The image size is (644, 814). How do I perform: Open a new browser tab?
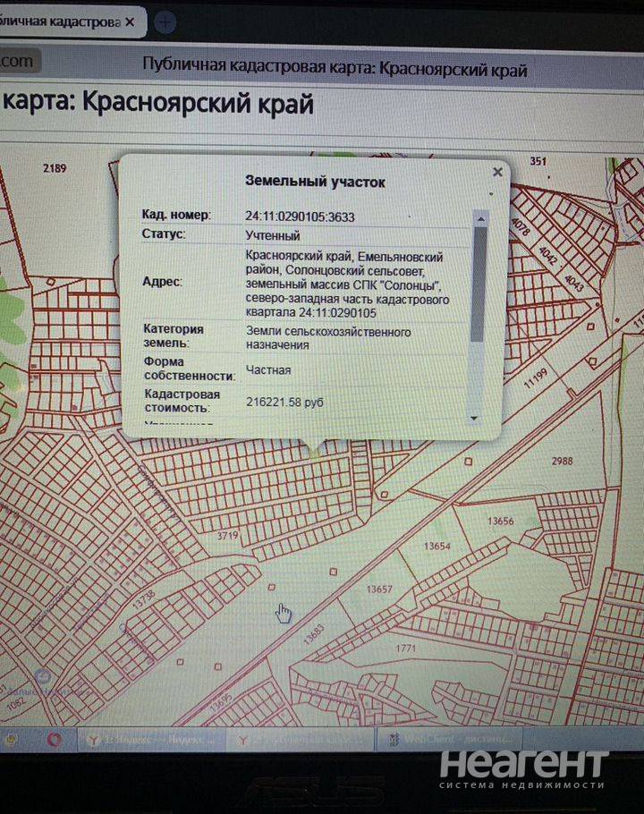point(165,22)
